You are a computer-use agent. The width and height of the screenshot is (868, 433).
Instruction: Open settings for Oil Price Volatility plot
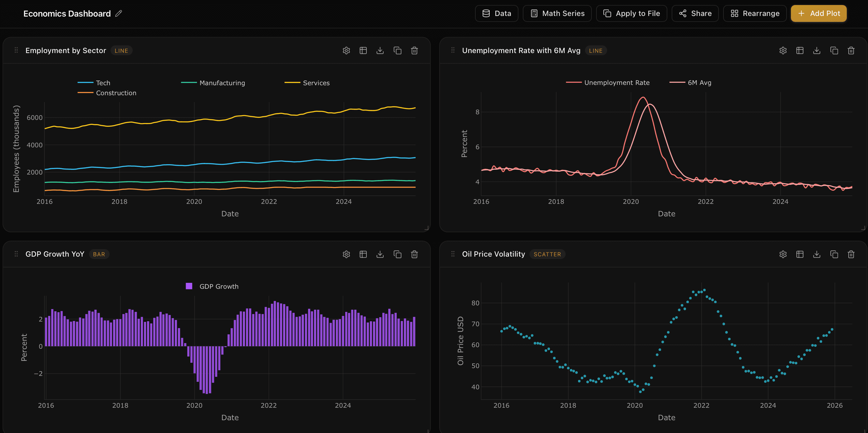(783, 254)
